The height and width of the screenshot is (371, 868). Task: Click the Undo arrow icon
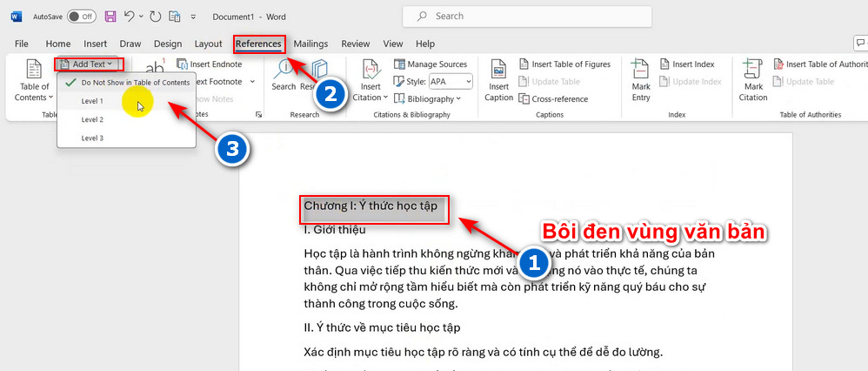click(x=129, y=17)
